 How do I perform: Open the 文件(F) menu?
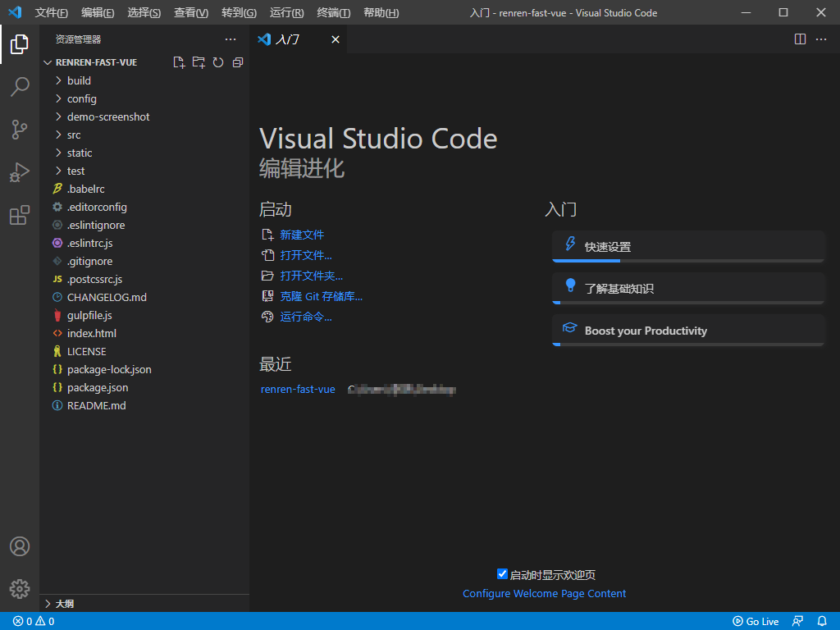pyautogui.click(x=52, y=12)
